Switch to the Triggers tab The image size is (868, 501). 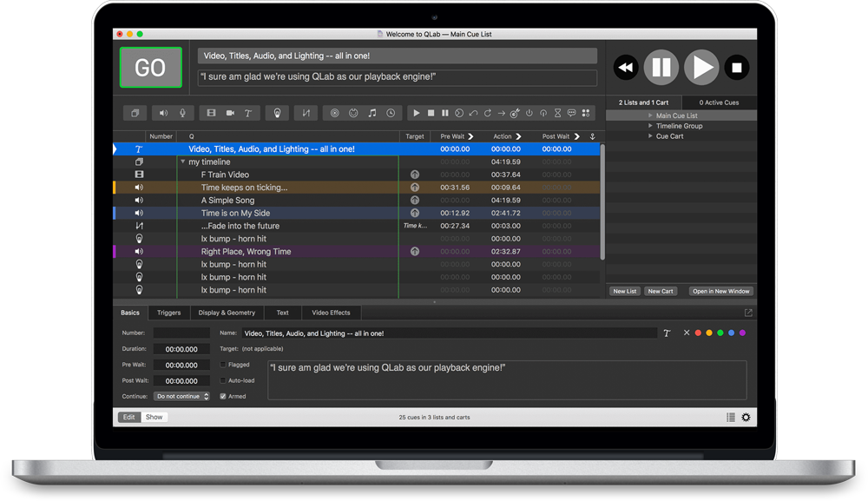pyautogui.click(x=168, y=313)
